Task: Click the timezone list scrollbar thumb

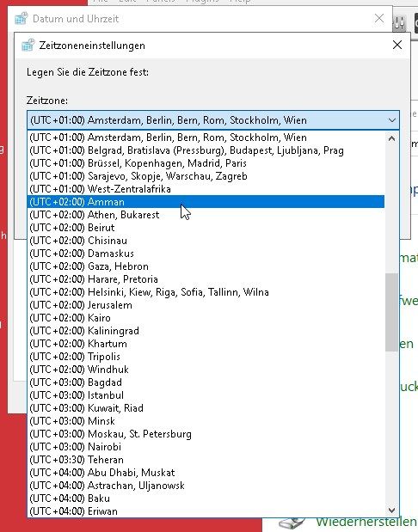Action: click(391, 312)
